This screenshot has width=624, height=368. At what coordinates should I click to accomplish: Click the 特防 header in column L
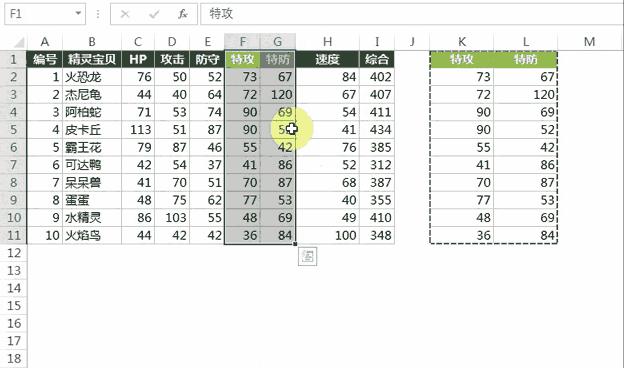526,59
